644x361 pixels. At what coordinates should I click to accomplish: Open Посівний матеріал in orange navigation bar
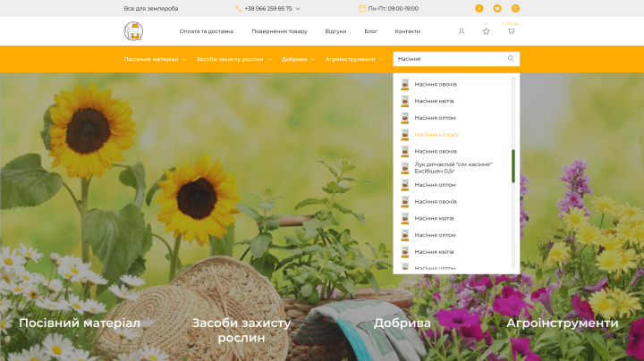click(151, 59)
